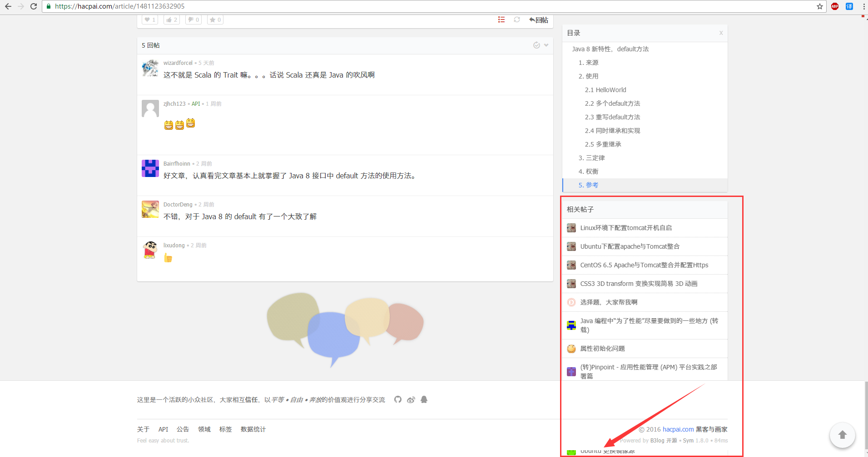Click the thumbs-down vote button
Screen dimensions: 868x457
(x=193, y=20)
